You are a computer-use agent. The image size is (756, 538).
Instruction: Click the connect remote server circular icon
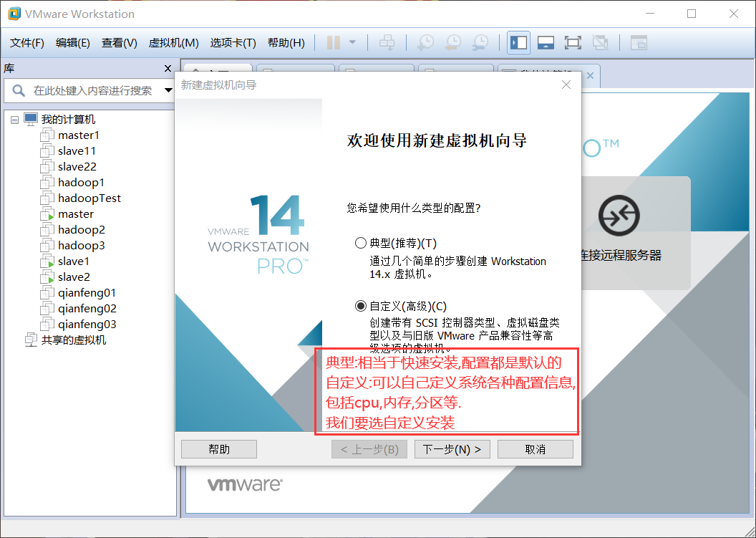(619, 215)
